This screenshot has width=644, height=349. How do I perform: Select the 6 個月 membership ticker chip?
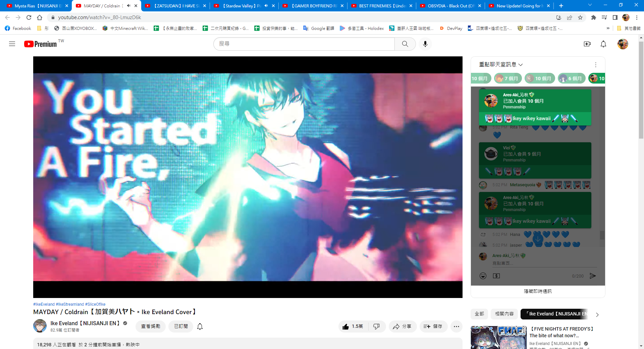(572, 79)
